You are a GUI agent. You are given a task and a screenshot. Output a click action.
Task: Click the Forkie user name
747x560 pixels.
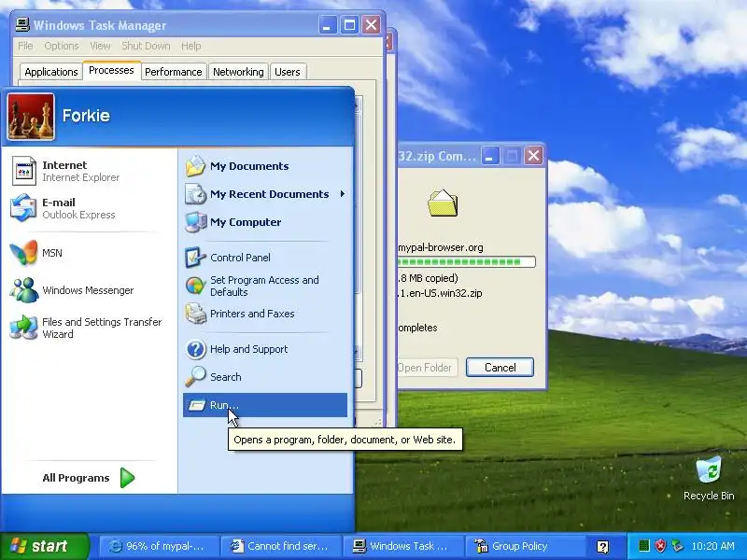(x=86, y=116)
